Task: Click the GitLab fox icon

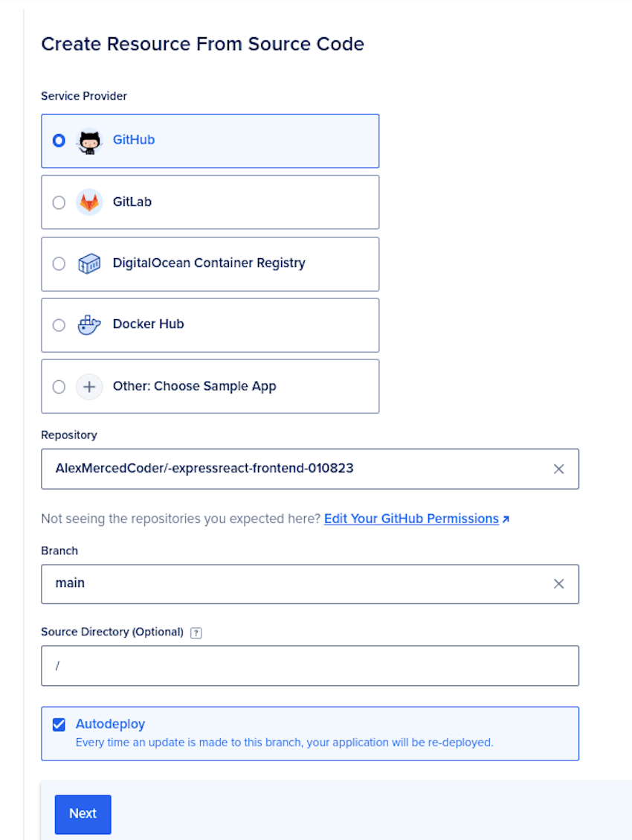Action: click(88, 202)
